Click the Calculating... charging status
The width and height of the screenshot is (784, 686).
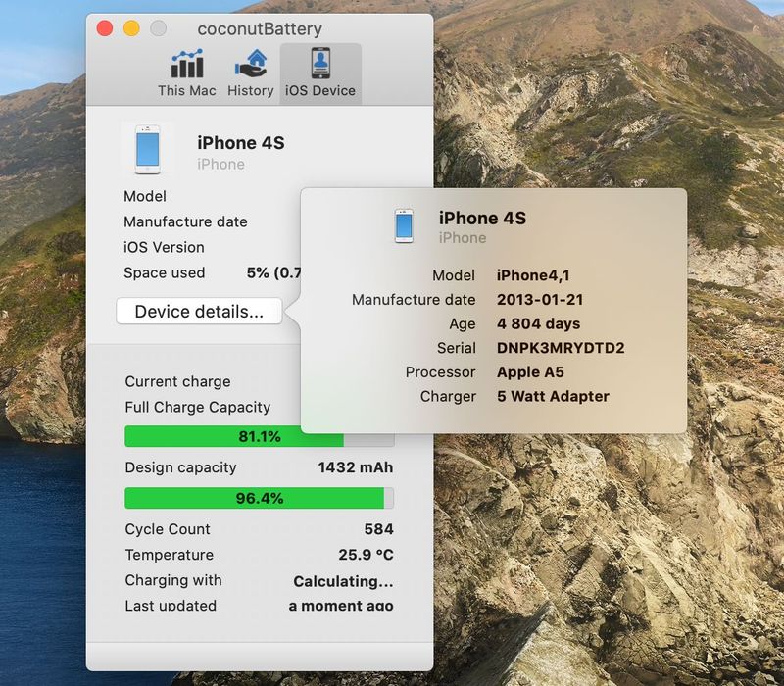pyautogui.click(x=344, y=581)
